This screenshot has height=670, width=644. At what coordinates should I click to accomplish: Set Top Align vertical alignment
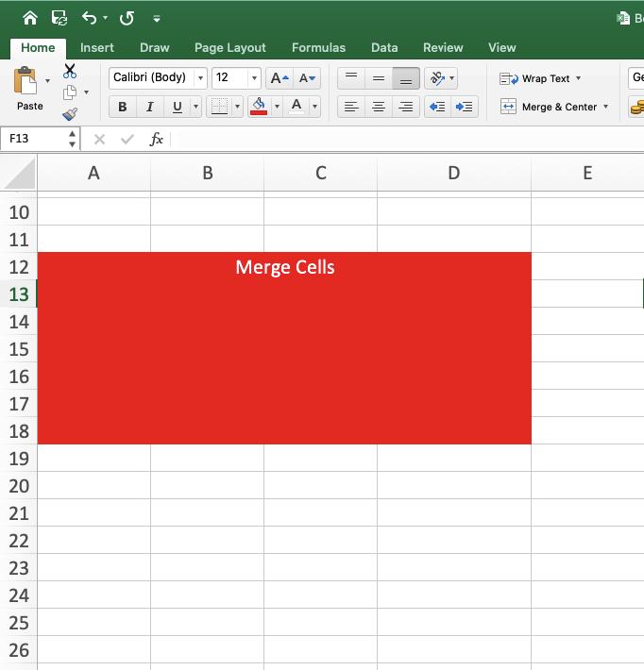point(351,78)
